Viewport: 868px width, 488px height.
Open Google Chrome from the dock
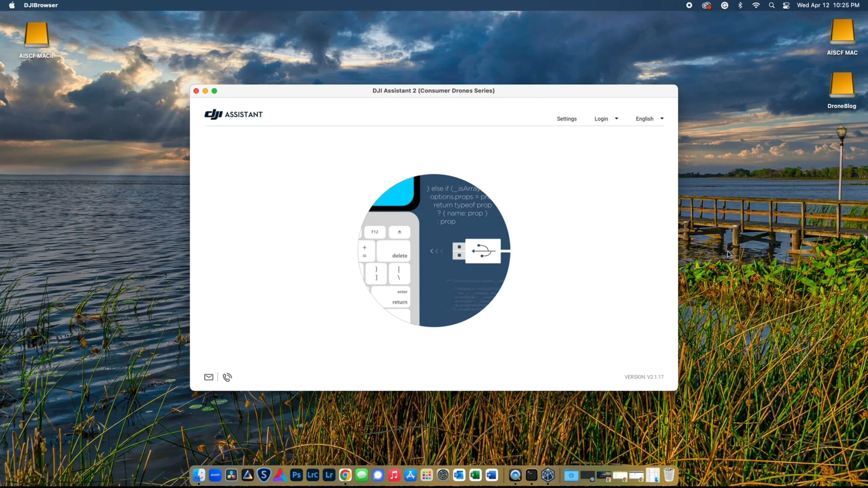pyautogui.click(x=345, y=475)
